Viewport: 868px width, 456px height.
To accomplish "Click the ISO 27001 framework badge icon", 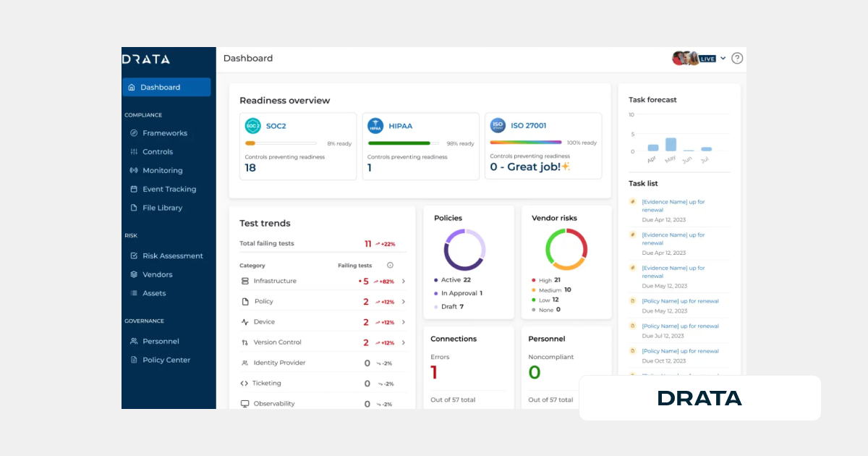I will (498, 125).
